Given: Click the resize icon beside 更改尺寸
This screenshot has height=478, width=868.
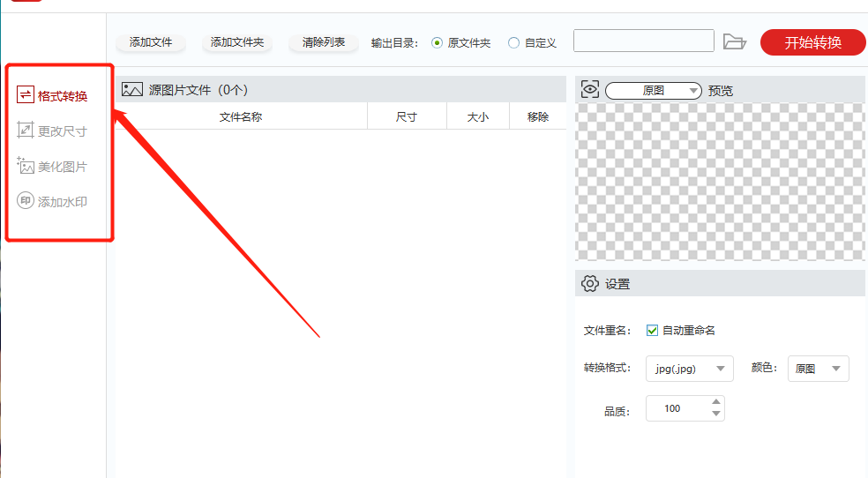Looking at the screenshot, I should pyautogui.click(x=26, y=130).
